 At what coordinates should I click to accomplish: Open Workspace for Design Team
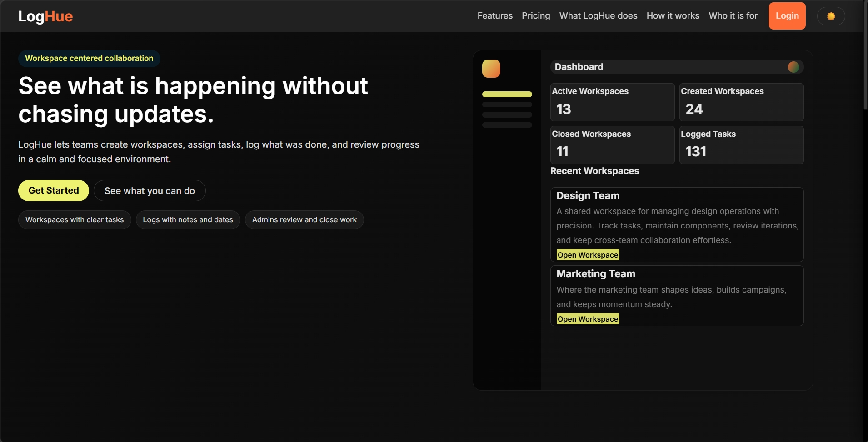pos(588,255)
